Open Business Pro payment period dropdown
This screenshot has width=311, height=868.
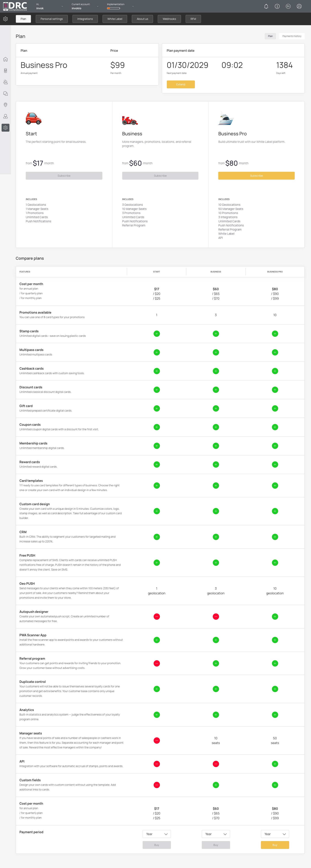[275, 834]
